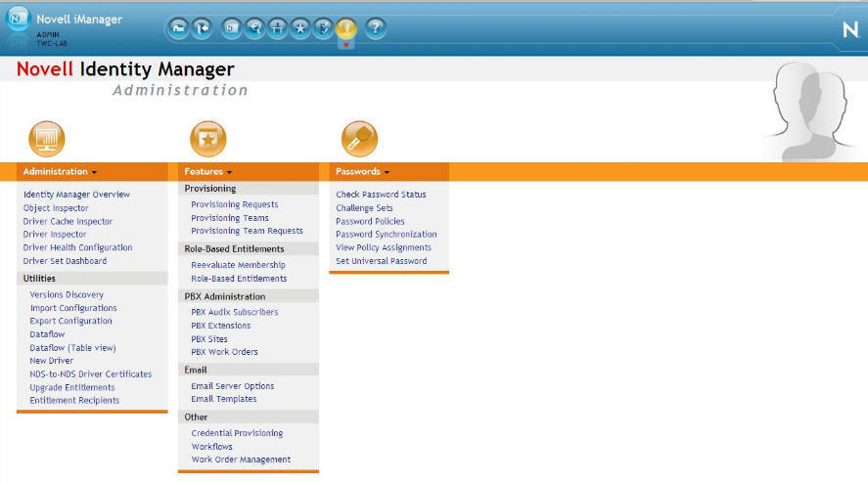This screenshot has height=483, width=868.
Task: Open Driver Health Configuration
Action: tap(77, 247)
